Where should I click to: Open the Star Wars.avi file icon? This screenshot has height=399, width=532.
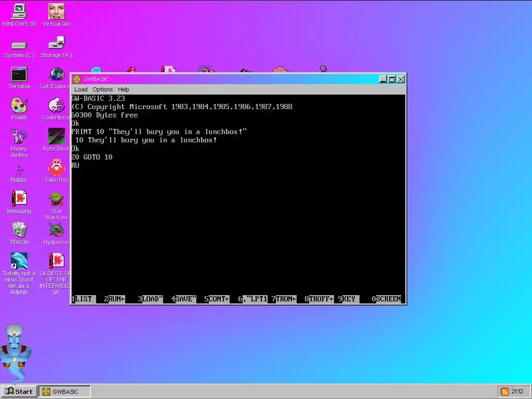[56, 206]
